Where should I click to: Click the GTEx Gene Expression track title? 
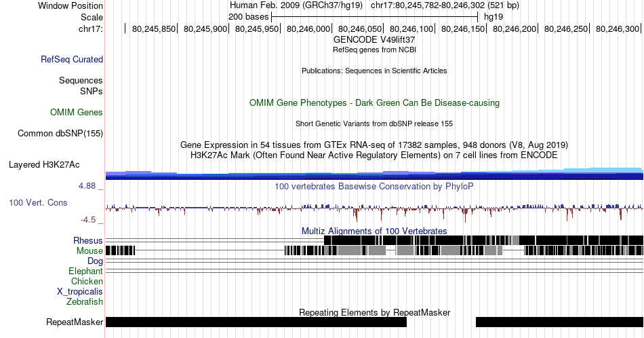(x=374, y=145)
